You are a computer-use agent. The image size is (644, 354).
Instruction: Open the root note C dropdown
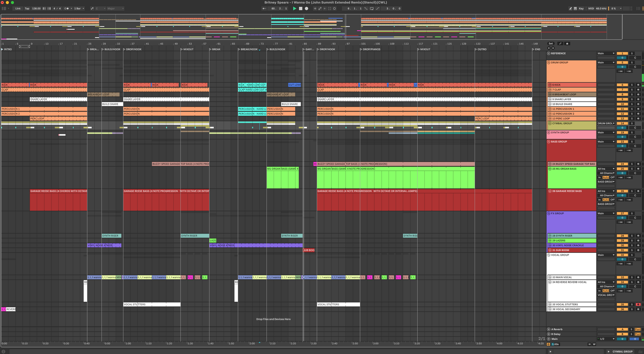click(x=100, y=9)
